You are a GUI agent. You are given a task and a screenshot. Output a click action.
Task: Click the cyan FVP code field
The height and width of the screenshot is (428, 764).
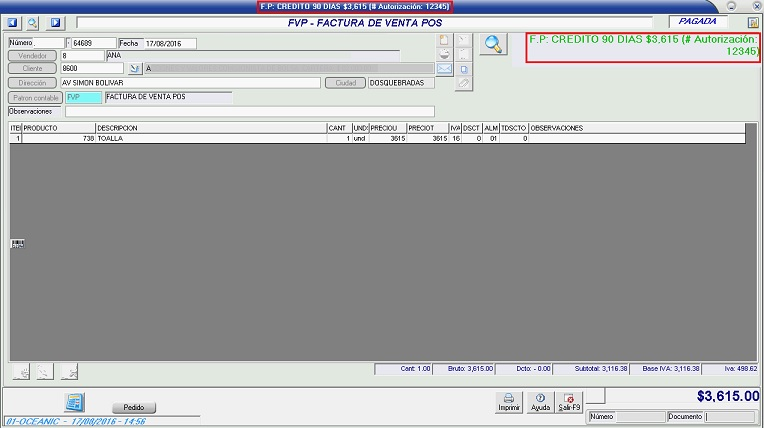click(83, 98)
